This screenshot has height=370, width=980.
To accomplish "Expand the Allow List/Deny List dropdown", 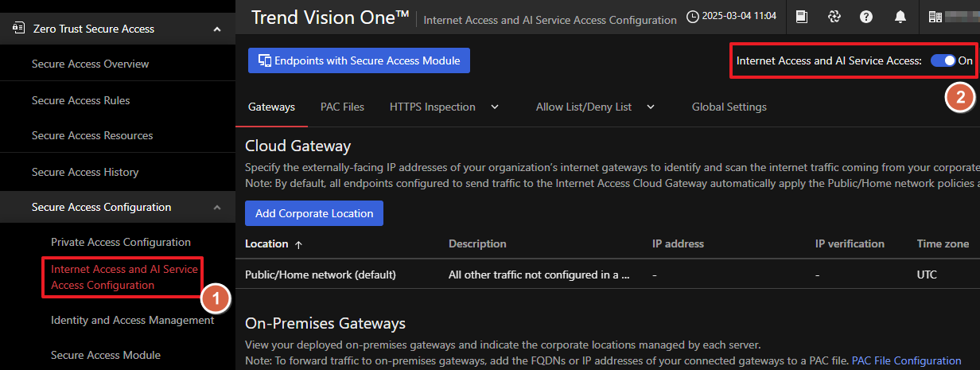I will point(651,107).
